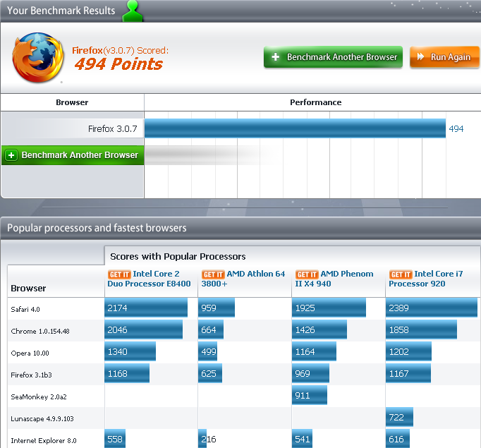The image size is (481, 448).
Task: Click the double-arrow icon on Run Again
Action: pyautogui.click(x=420, y=56)
